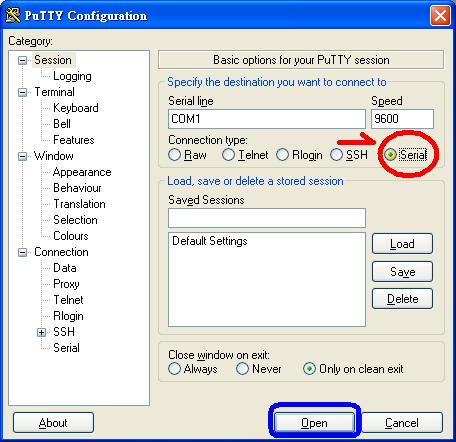Screen dimensions: 456x442
Task: Open Behaviour settings category
Action: 77,188
